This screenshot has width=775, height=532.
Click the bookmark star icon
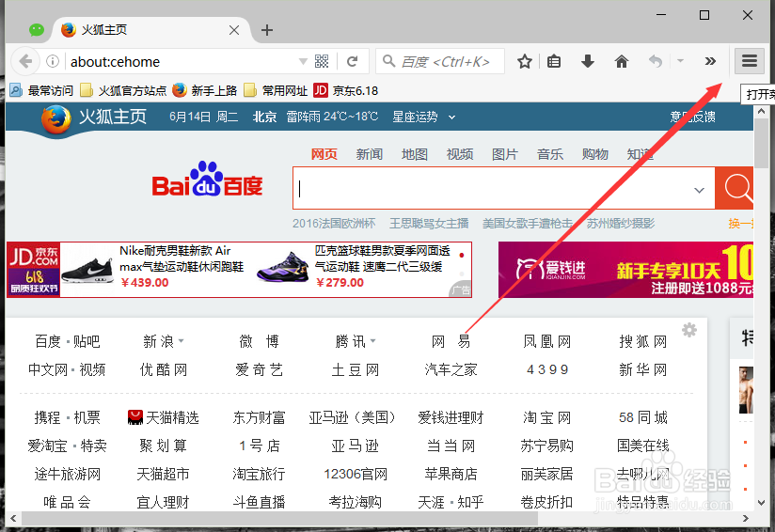(x=525, y=62)
